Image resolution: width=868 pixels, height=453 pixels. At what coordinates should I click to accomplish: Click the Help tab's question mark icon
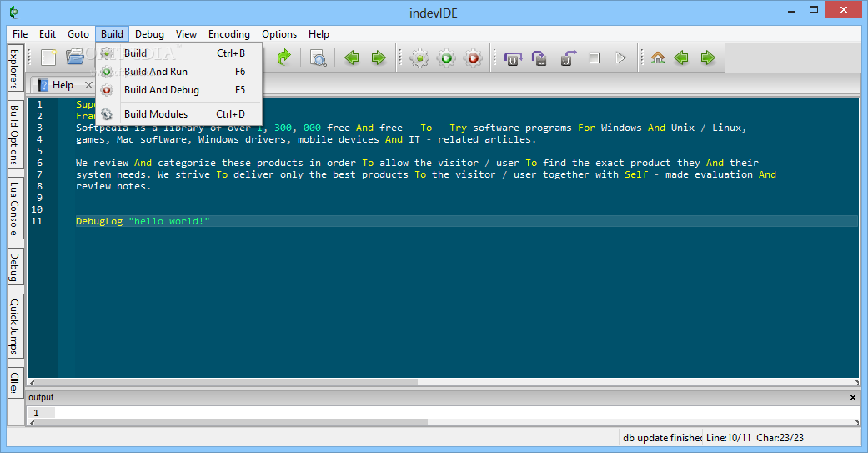click(43, 85)
